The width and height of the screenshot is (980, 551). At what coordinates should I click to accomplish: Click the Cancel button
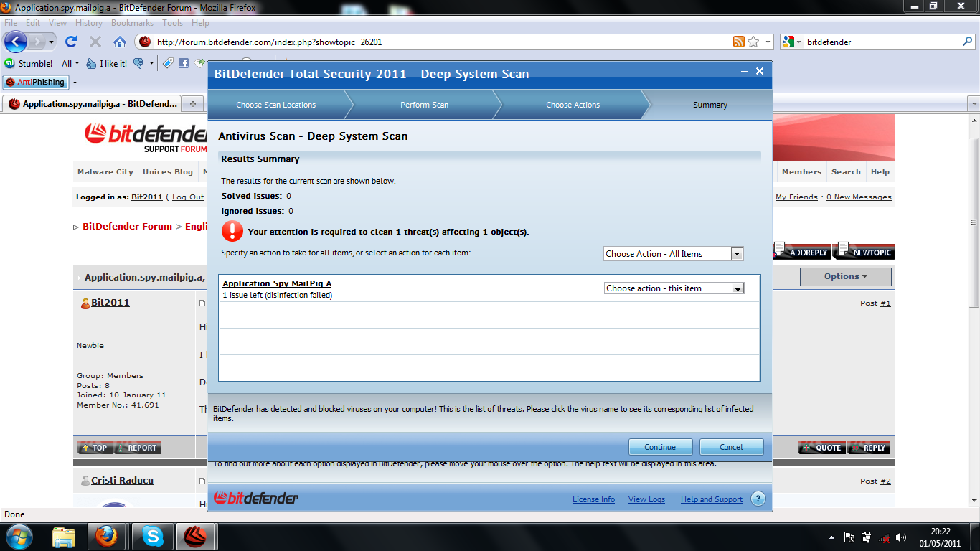(731, 447)
